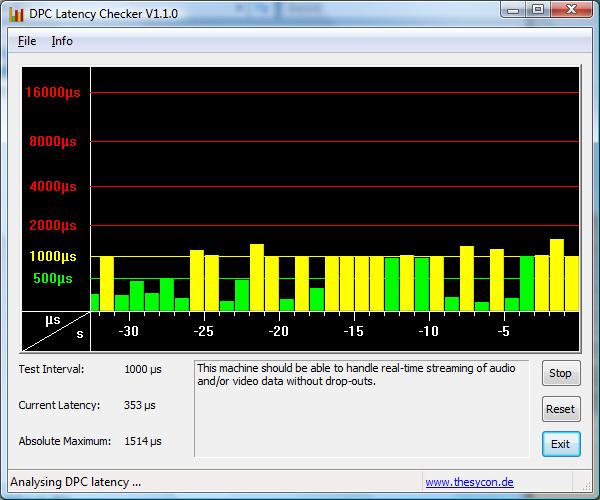Open the Info menu
Image resolution: width=600 pixels, height=500 pixels.
point(62,41)
